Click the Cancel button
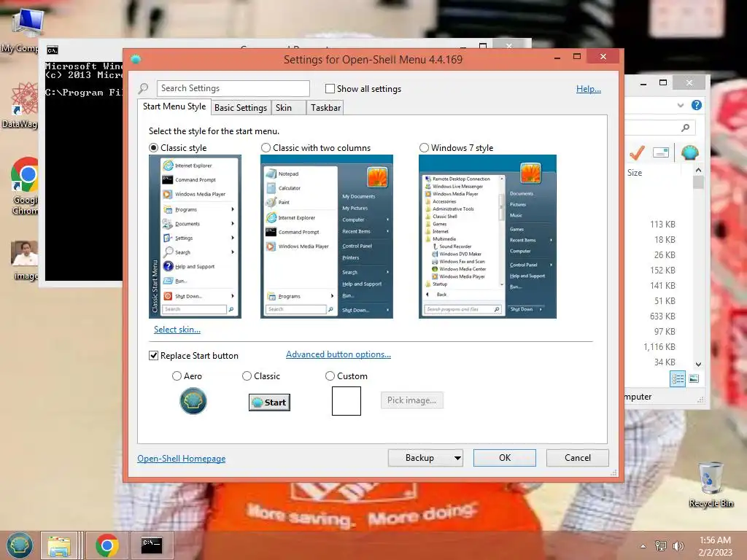747x560 pixels. tap(578, 458)
